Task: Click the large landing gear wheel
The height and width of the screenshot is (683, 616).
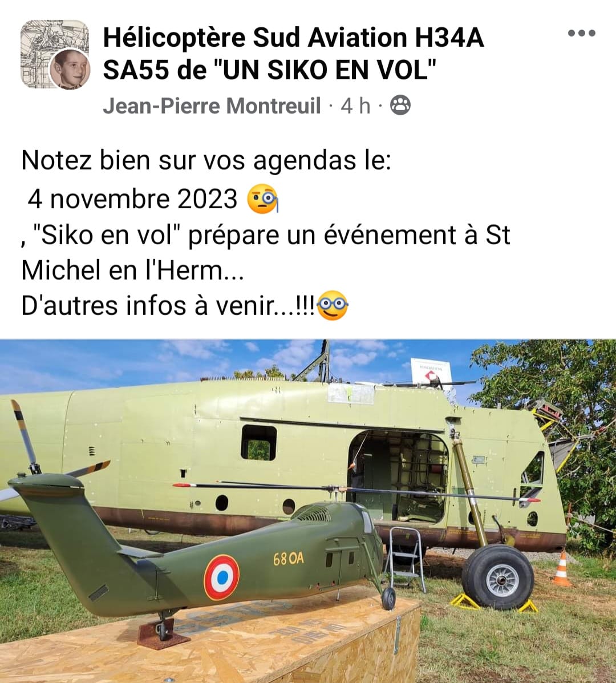Action: [x=498, y=576]
